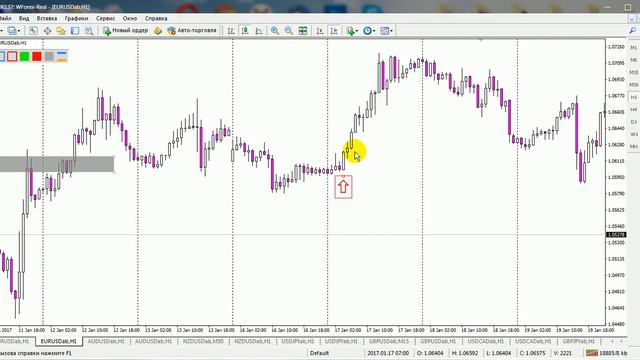Viewport: 640px width, 360px height.
Task: Open the Сервис menu
Action: [x=105, y=18]
